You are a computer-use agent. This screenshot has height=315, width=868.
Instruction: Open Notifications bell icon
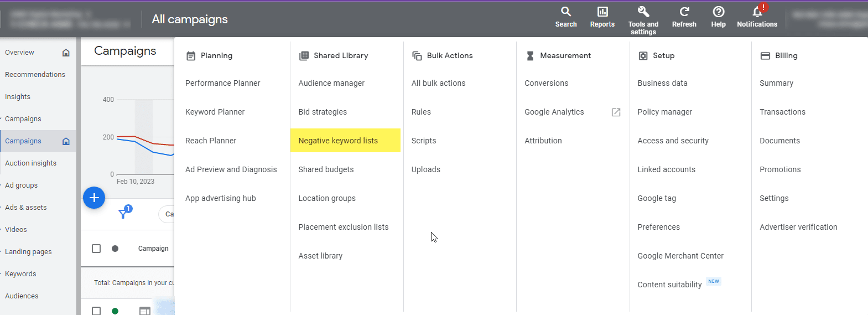[x=757, y=12]
